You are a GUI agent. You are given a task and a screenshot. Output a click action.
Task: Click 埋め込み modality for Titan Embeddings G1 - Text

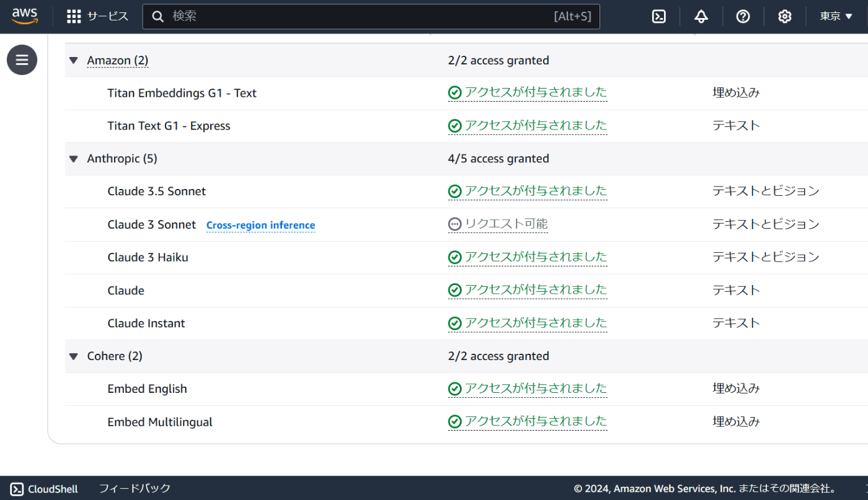tap(736, 93)
